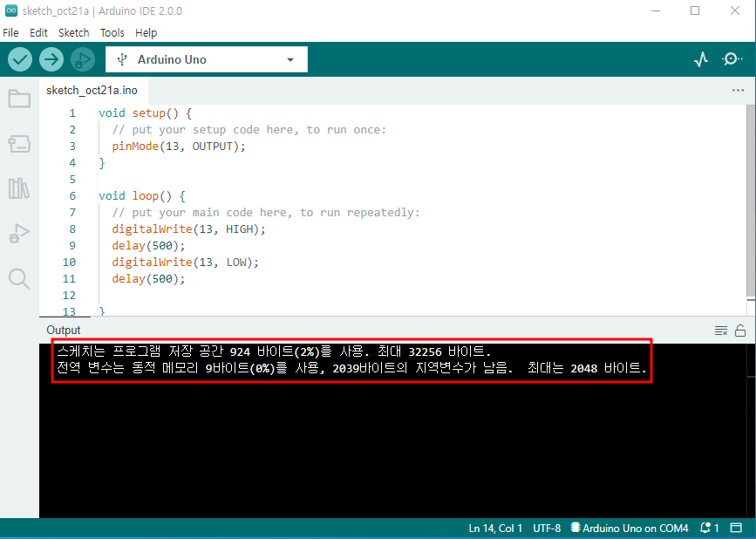The image size is (756, 539).
Task: Click the editor vertical scrollbar
Action: [x=751, y=202]
